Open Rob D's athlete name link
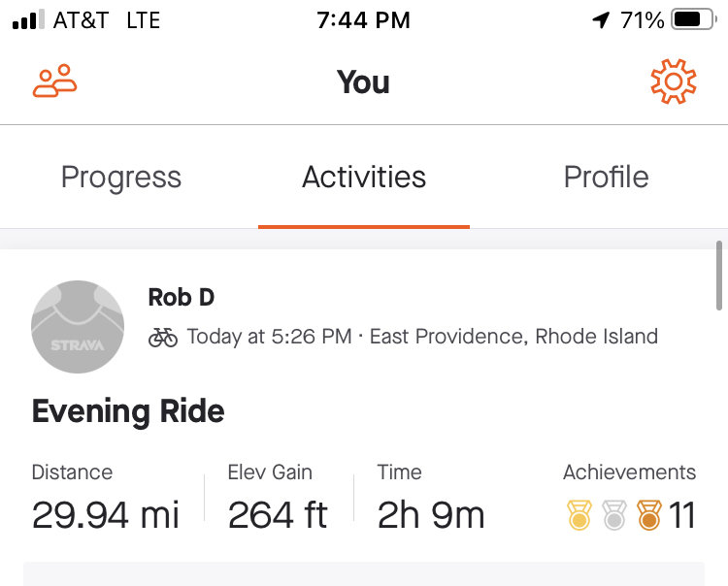The height and width of the screenshot is (586, 728). [182, 297]
